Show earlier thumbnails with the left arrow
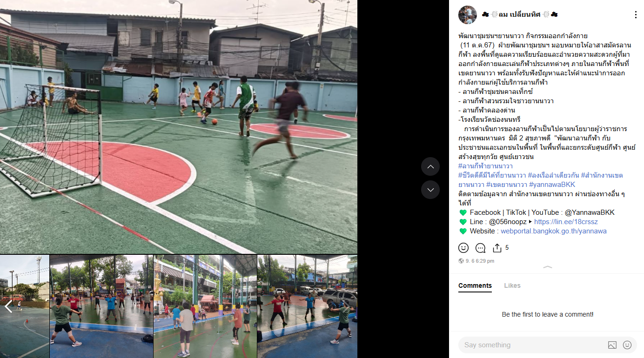644x358 pixels. pos(8,306)
